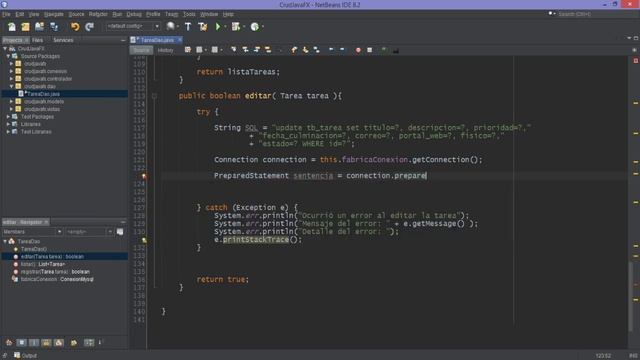The width and height of the screenshot is (640, 360).
Task: Click the New File toolbar icon
Action: 12,27
